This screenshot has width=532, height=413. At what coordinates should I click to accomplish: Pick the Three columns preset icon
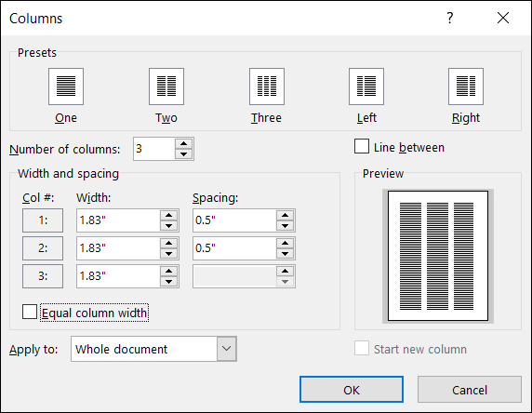(x=267, y=87)
